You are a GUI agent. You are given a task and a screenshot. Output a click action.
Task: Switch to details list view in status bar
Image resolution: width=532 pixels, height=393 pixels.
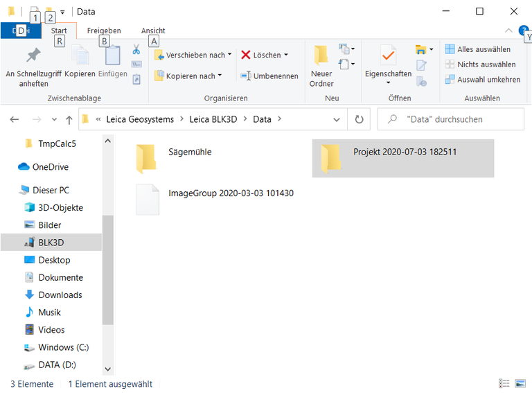504,383
